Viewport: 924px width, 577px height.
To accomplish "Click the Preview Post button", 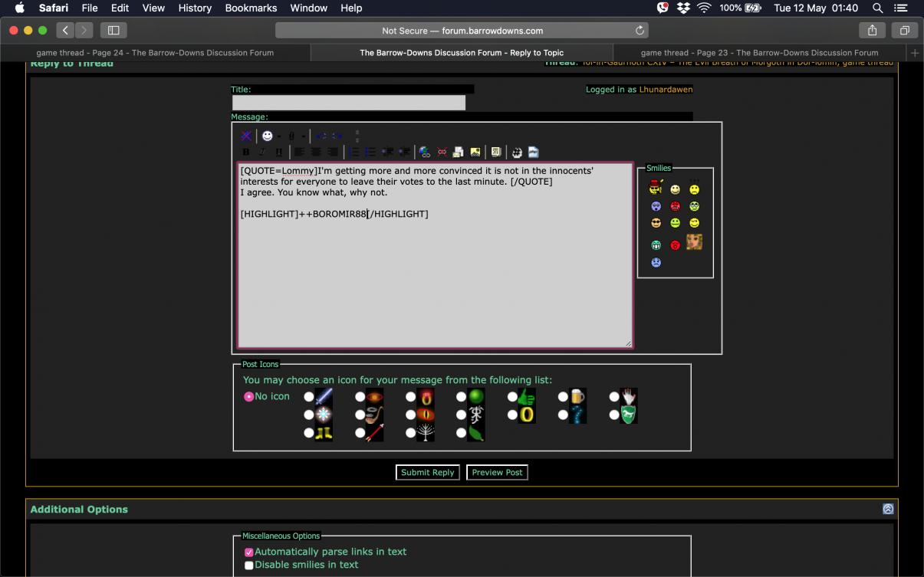I will pyautogui.click(x=497, y=473).
